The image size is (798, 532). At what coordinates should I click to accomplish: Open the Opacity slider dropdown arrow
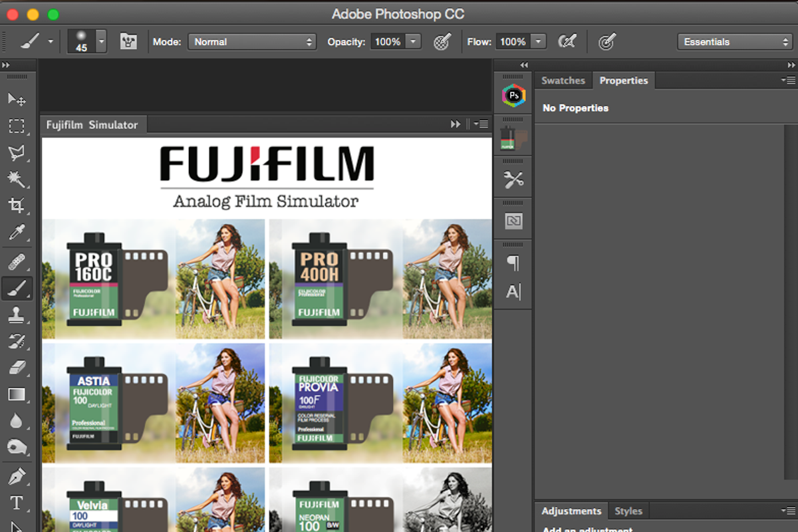(414, 41)
